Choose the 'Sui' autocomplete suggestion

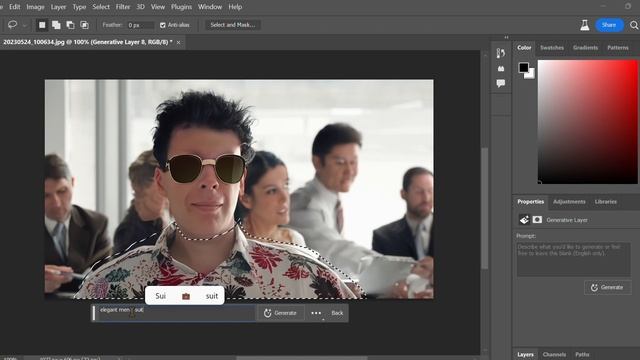click(160, 296)
